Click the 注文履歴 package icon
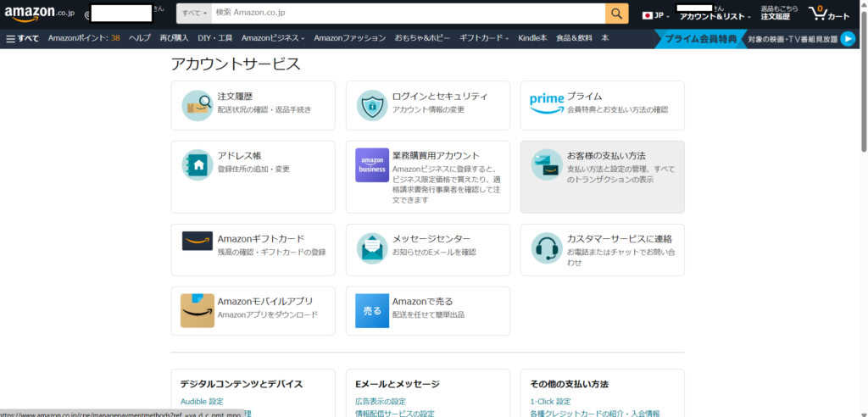The width and height of the screenshot is (868, 417). 197,105
